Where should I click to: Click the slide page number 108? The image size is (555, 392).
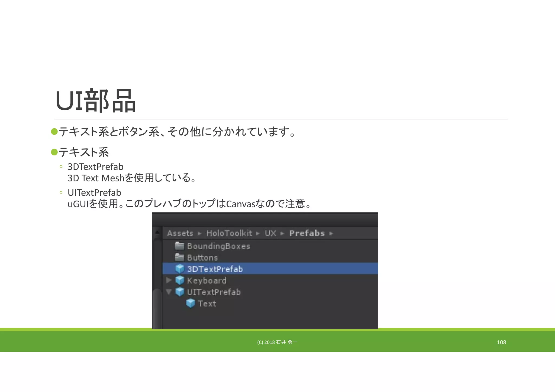click(501, 342)
